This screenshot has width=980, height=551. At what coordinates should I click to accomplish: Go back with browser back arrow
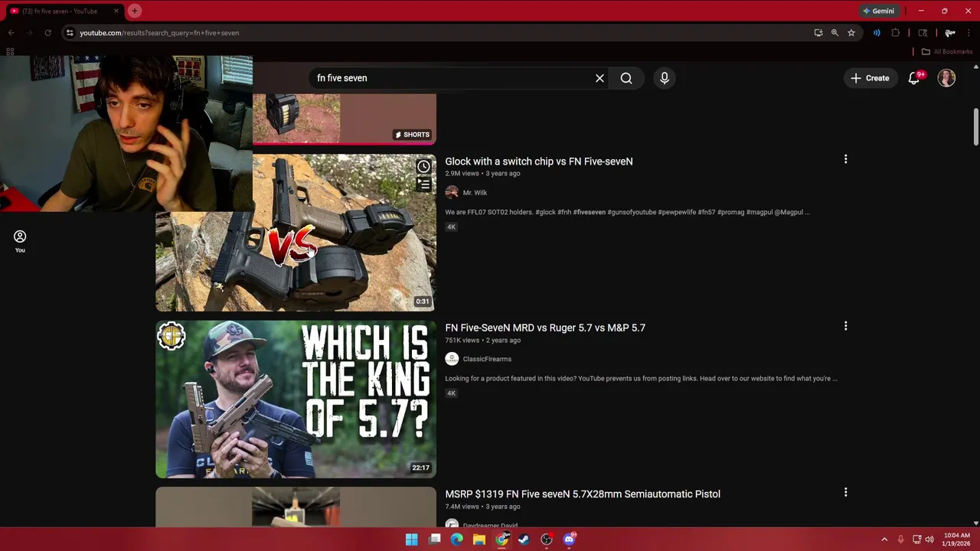11,33
